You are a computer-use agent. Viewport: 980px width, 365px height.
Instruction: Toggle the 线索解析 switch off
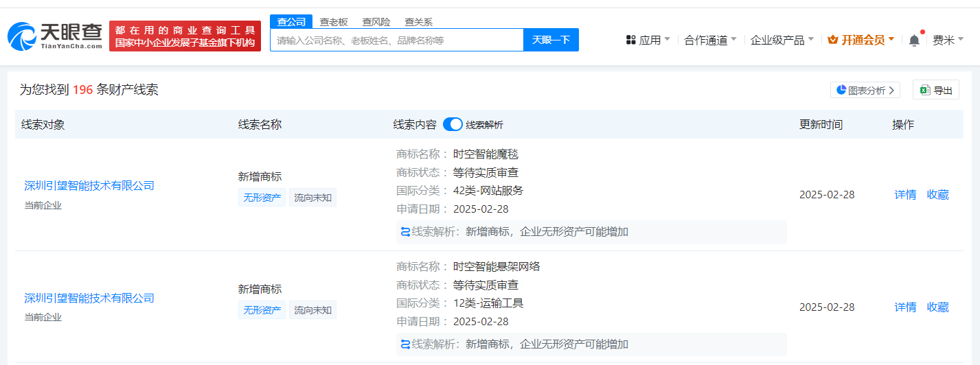pos(453,124)
